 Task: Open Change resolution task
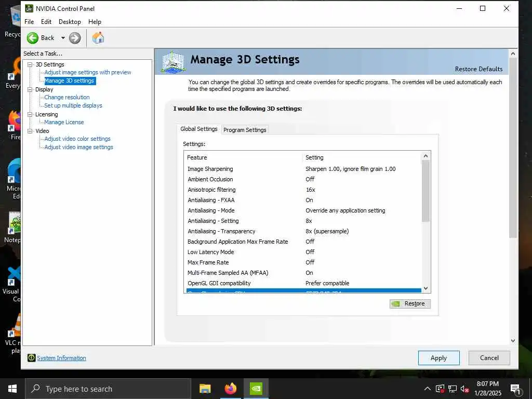tap(67, 97)
